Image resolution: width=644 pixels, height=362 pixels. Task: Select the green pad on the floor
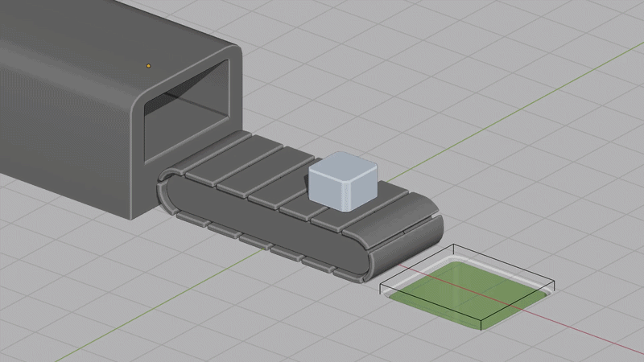pos(468,294)
